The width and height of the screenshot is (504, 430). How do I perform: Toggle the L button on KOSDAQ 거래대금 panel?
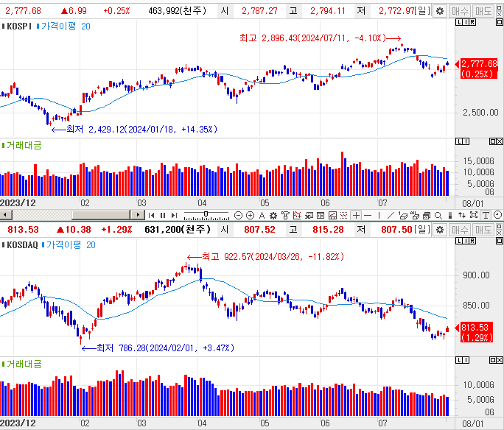459,360
